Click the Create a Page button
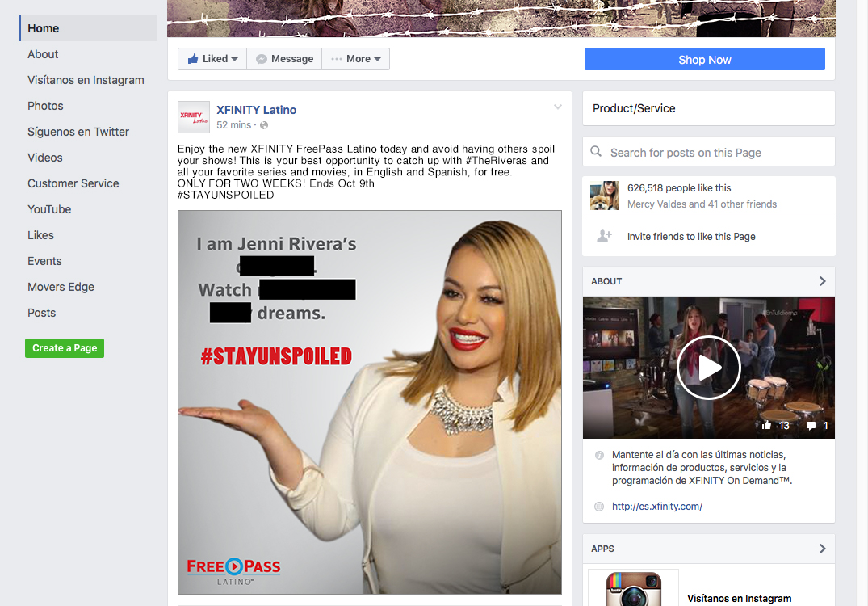Image resolution: width=868 pixels, height=606 pixels. click(65, 348)
